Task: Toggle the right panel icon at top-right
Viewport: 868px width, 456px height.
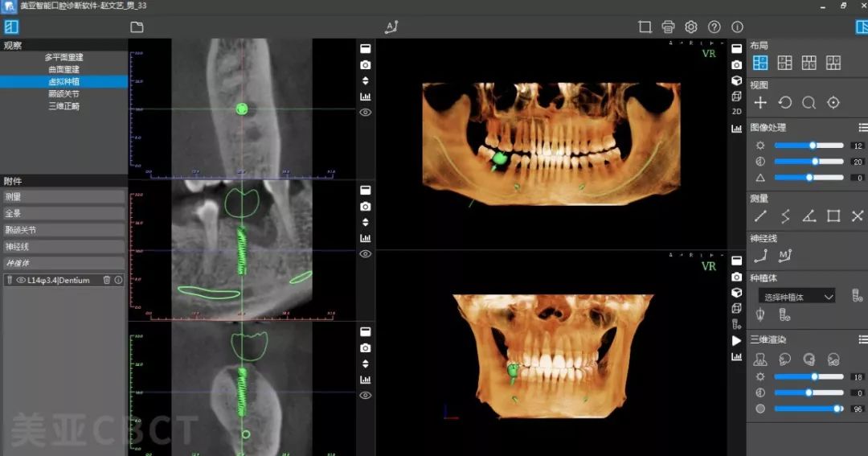Action: pos(862,27)
